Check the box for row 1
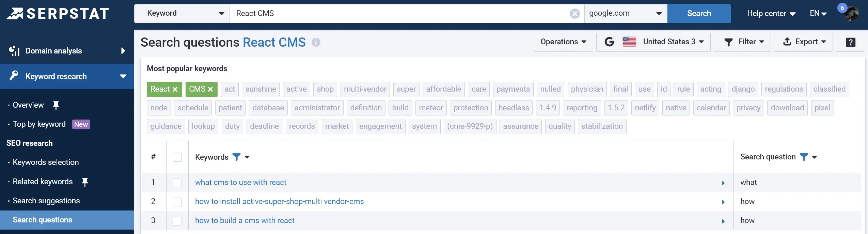This screenshot has width=868, height=234. pos(177,183)
